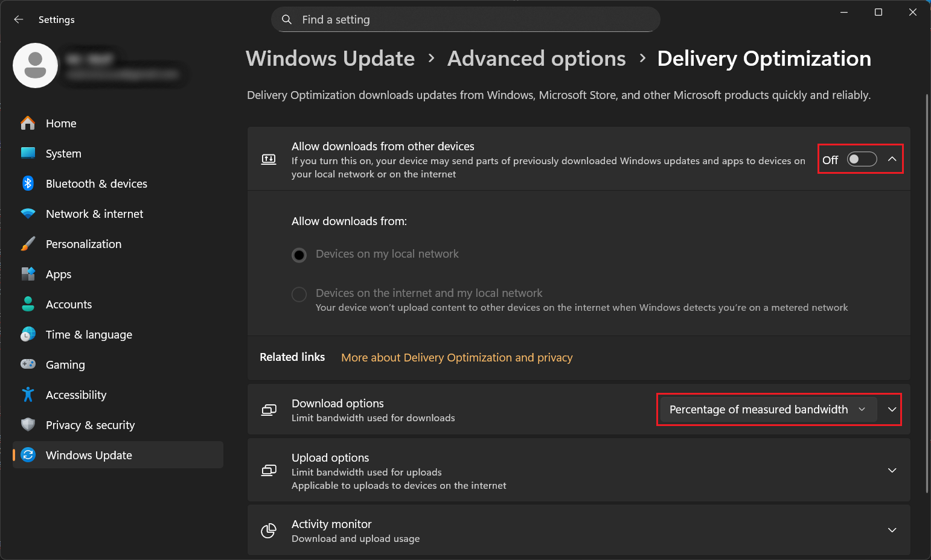Open the Apps settings page
931x560 pixels.
click(59, 274)
